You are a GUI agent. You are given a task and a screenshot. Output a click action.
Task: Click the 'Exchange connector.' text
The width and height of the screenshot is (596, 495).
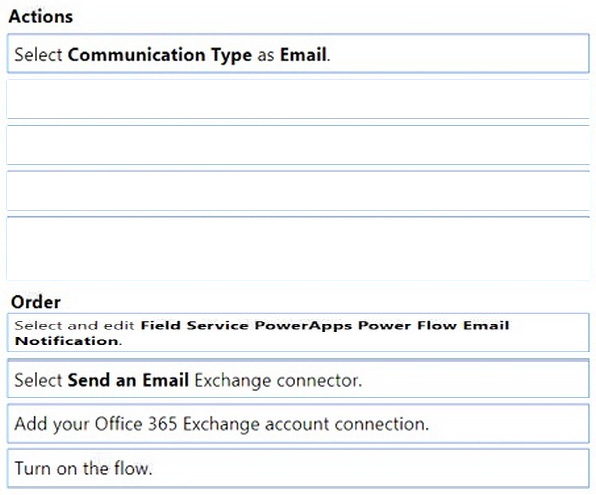click(279, 381)
